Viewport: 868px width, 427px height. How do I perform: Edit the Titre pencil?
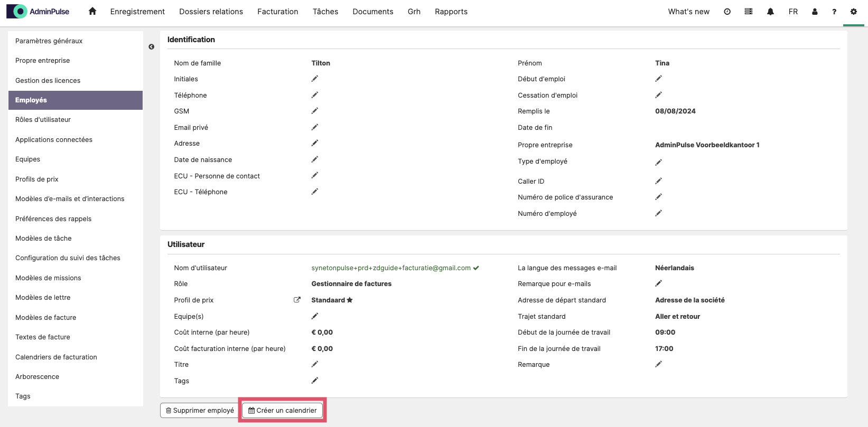tap(315, 364)
